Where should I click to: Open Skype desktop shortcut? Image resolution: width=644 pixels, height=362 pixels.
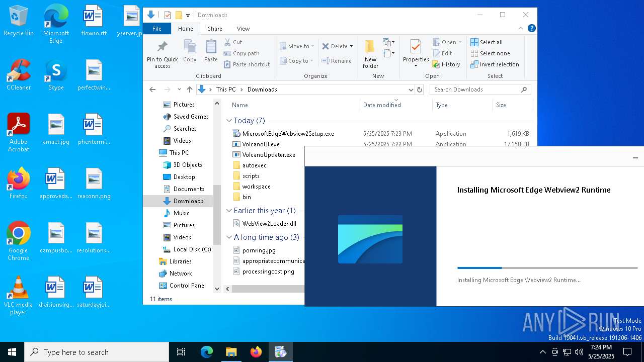56,75
